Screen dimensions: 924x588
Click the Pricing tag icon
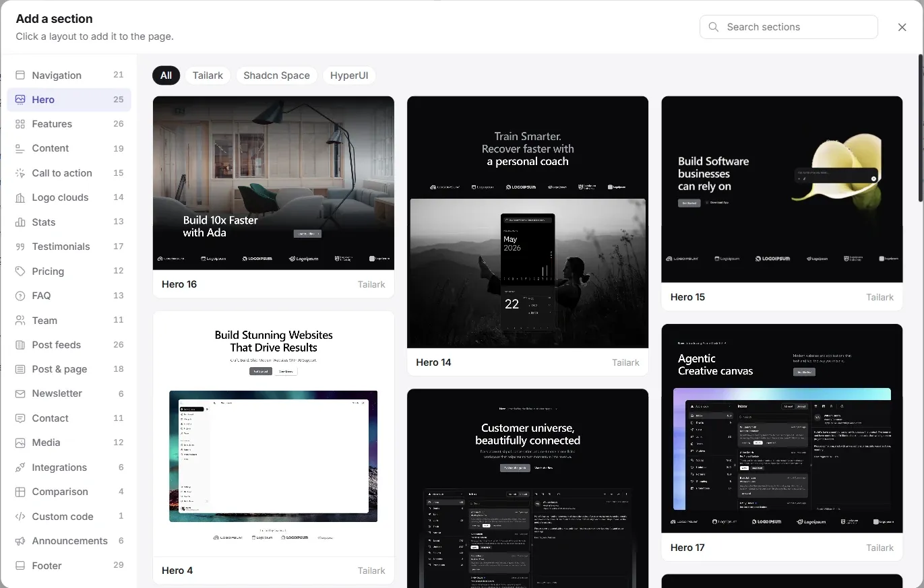[x=20, y=271]
